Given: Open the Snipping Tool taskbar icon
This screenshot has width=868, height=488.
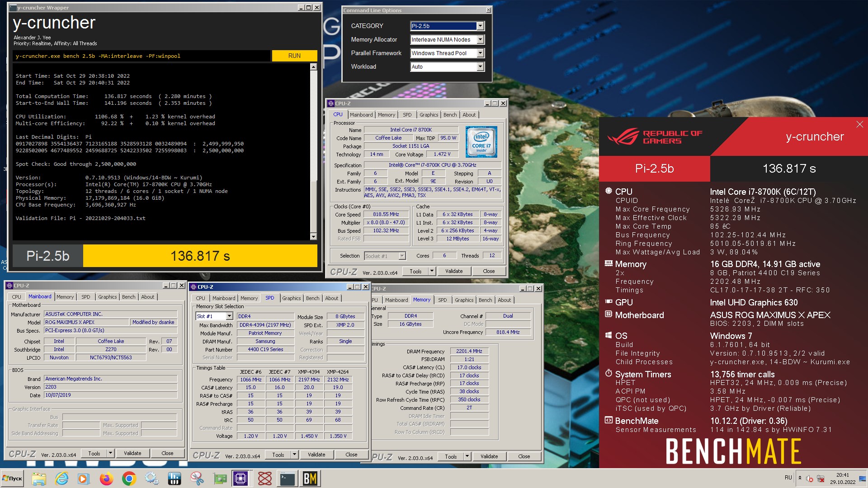Looking at the screenshot, I should click(x=197, y=479).
